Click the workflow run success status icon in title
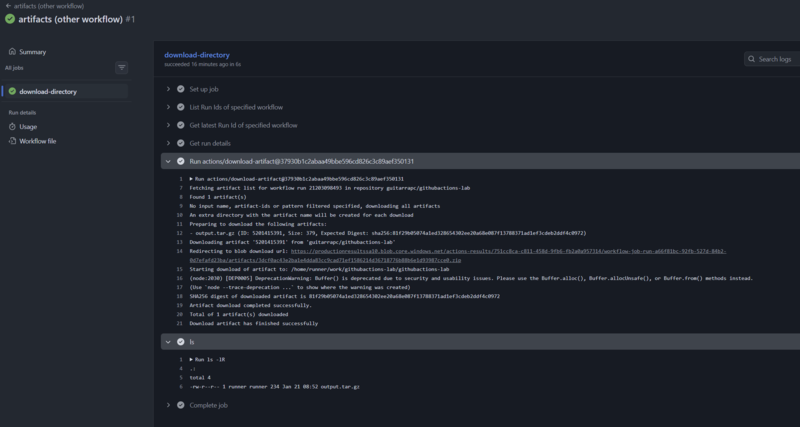The height and width of the screenshot is (427, 800). click(10, 19)
